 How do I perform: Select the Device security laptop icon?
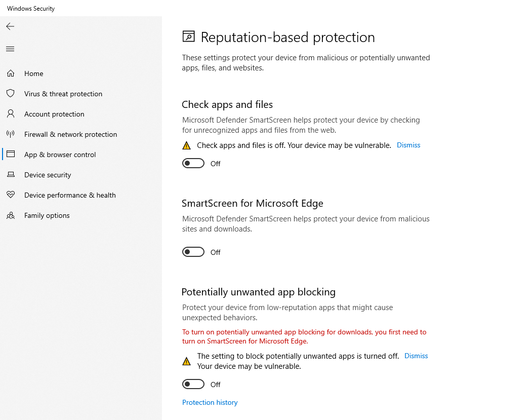[x=11, y=174]
